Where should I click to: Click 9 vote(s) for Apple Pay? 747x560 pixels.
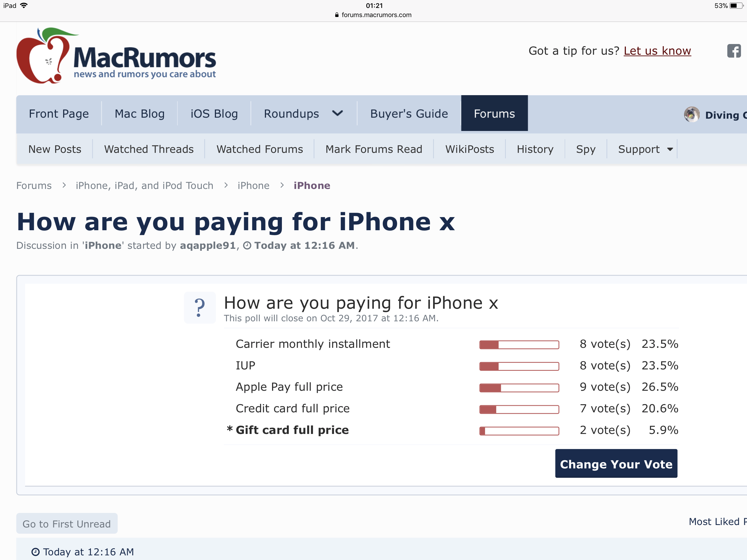coord(605,387)
